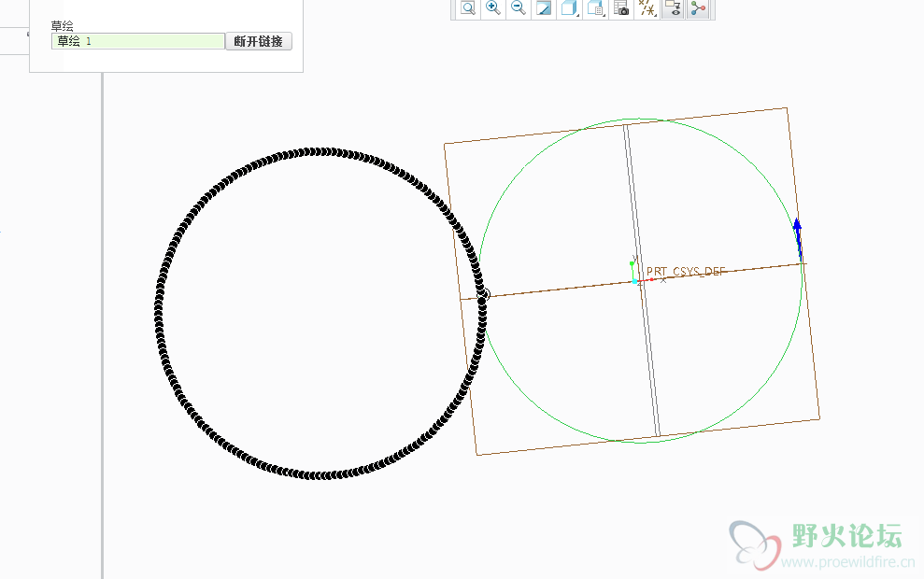Open the www.proewildfire.cn link

(841, 562)
